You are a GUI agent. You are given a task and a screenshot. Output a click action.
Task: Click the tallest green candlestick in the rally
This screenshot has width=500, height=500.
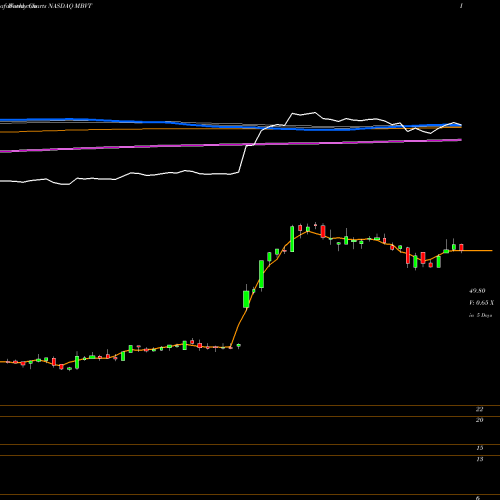tap(261, 274)
